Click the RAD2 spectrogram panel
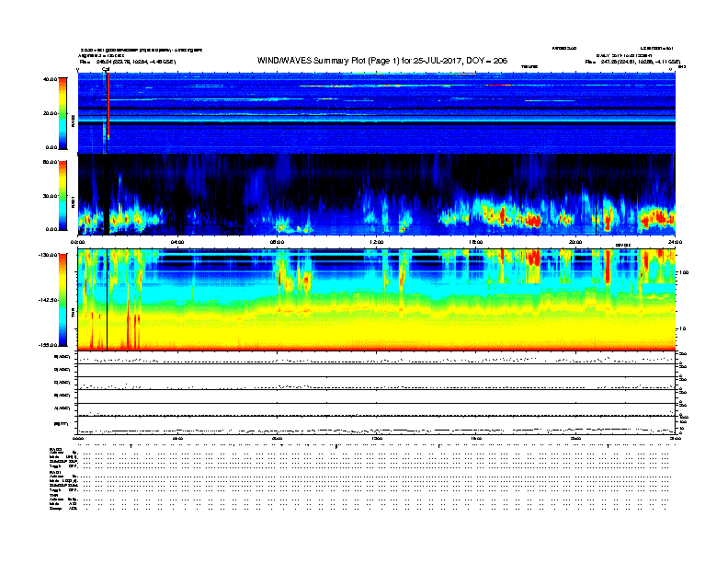Viewport: 728px width, 563px height. (377, 112)
